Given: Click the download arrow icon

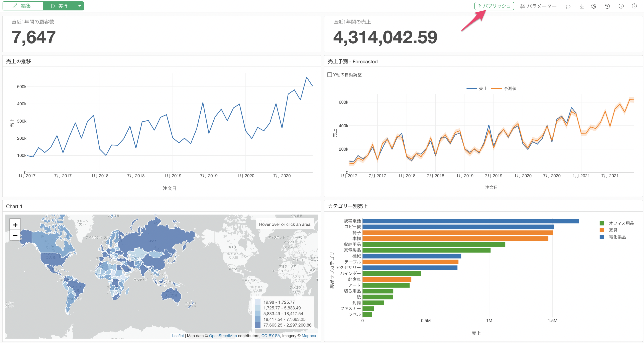Looking at the screenshot, I should pos(582,6).
